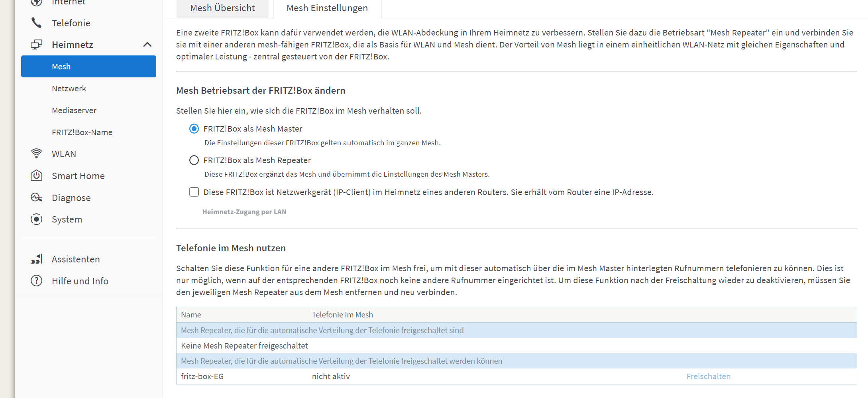Enable the IP-Client Netzwerkgerät checkbox
Image resolution: width=868 pixels, height=398 pixels.
pyautogui.click(x=194, y=192)
